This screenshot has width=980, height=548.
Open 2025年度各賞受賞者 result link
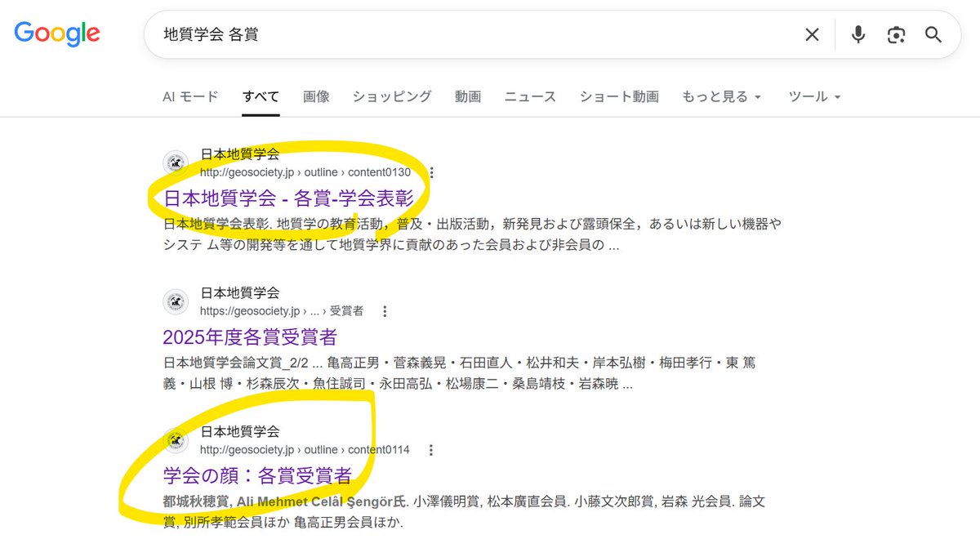(x=250, y=337)
